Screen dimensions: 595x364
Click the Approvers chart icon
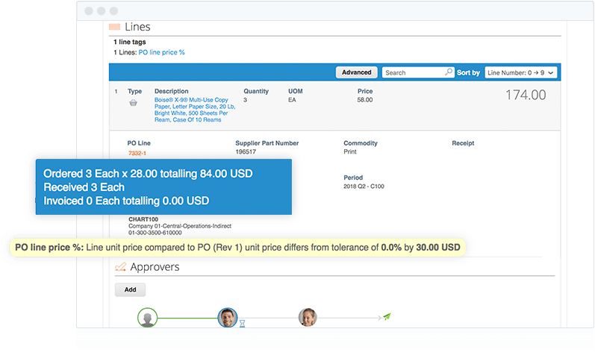[x=120, y=267]
